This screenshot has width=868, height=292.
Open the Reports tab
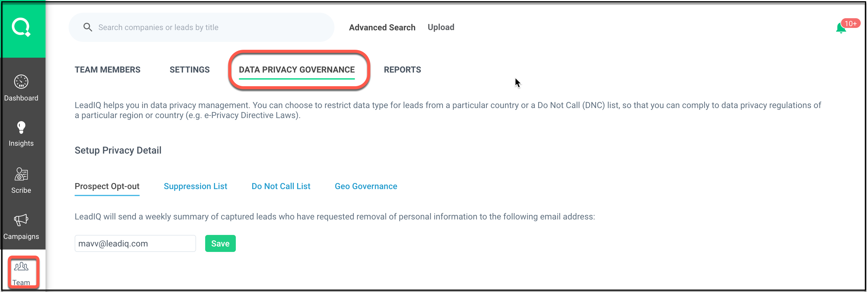pyautogui.click(x=402, y=70)
